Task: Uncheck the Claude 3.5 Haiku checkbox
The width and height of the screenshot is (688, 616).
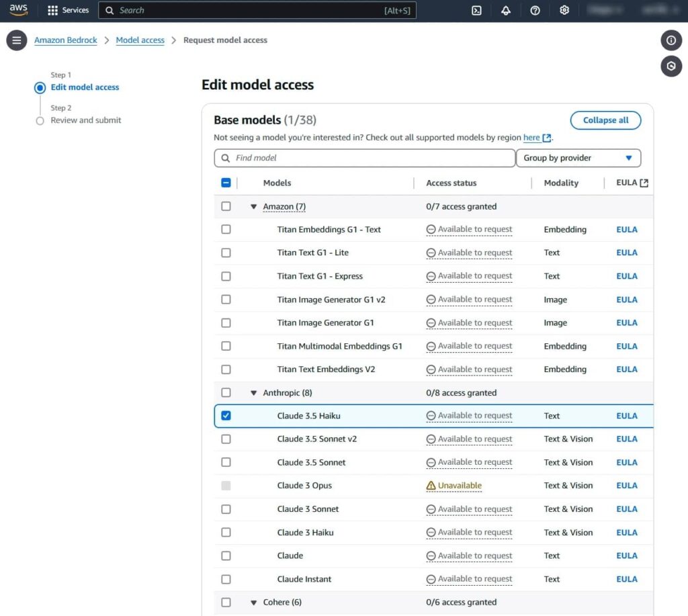Action: point(226,416)
